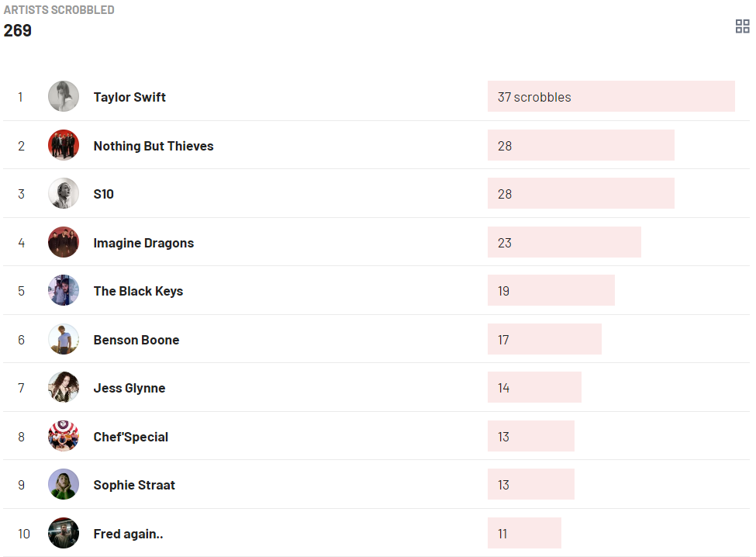Open the Imagine Dragons link
Image resolution: width=756 pixels, height=557 pixels.
point(143,243)
